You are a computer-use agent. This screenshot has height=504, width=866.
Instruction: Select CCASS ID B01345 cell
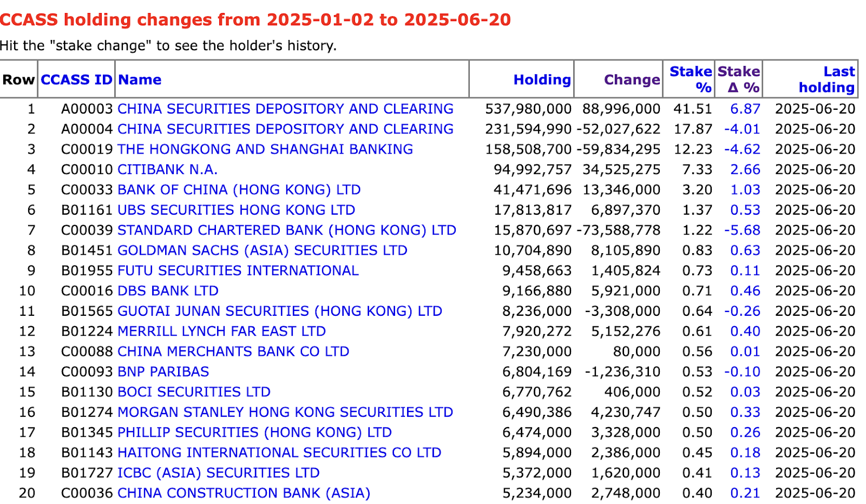tap(87, 432)
